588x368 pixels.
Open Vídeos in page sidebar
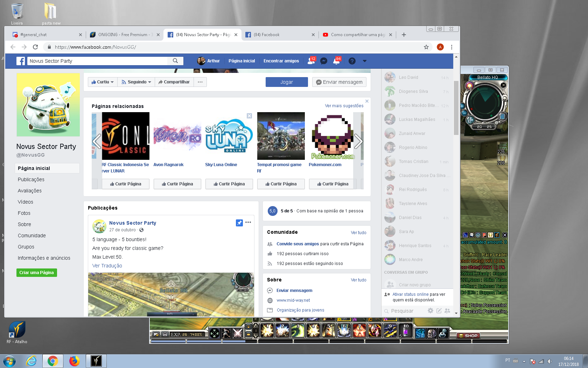click(x=26, y=202)
